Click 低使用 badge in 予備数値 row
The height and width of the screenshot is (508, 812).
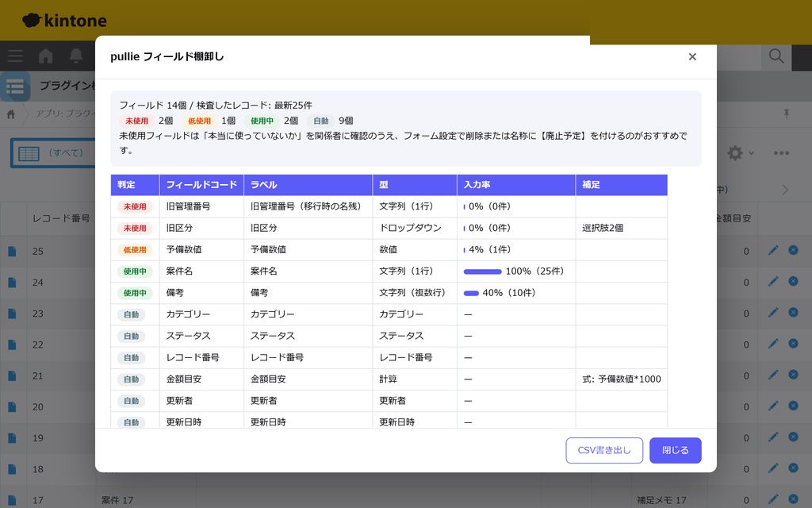[135, 250]
